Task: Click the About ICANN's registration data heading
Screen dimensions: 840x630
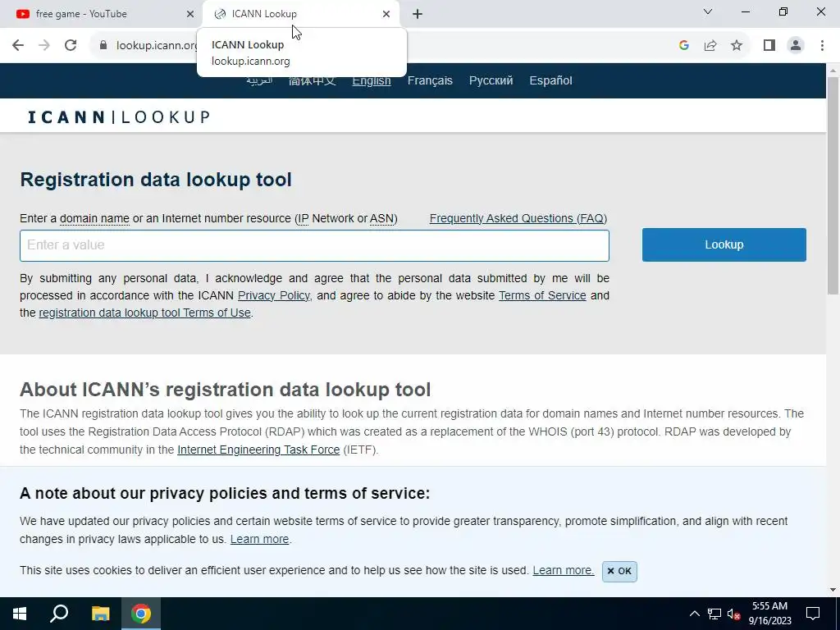Action: (x=225, y=390)
